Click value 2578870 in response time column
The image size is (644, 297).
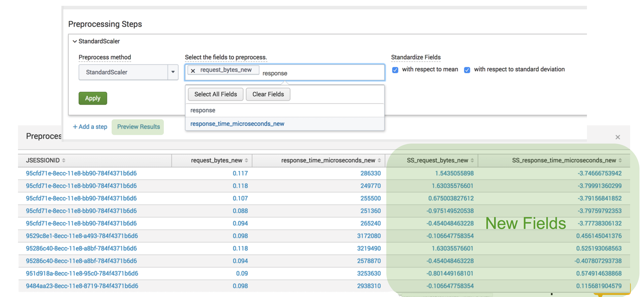[369, 261]
